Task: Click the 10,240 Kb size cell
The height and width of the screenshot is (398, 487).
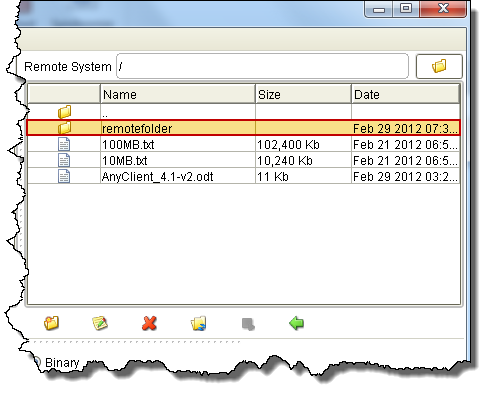Action: [x=303, y=160]
